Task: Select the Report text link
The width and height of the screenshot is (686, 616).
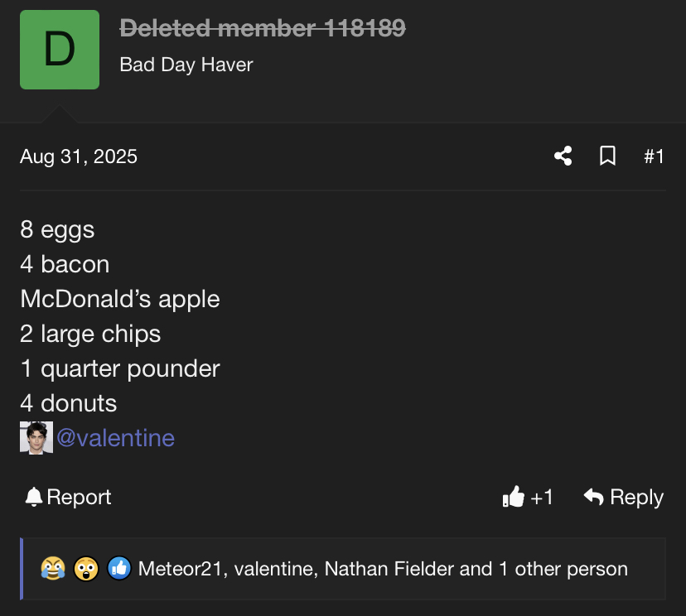Action: click(x=79, y=497)
